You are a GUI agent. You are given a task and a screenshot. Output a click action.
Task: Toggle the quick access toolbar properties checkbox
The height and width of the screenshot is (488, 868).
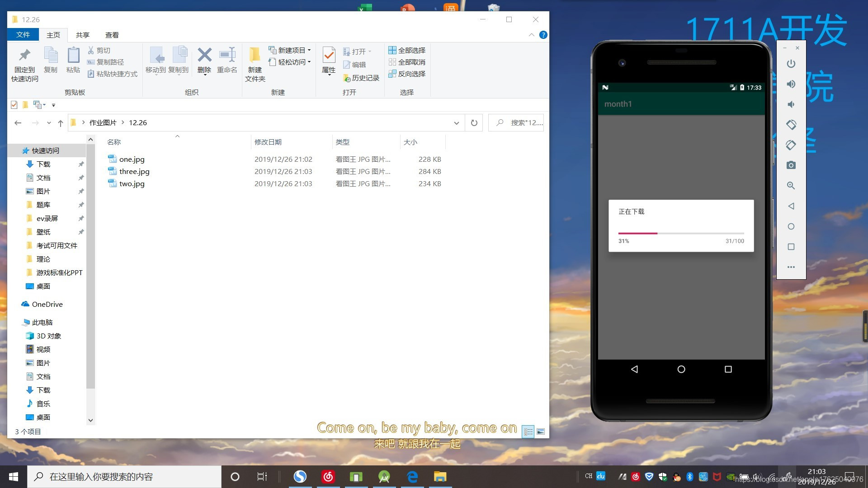[14, 105]
